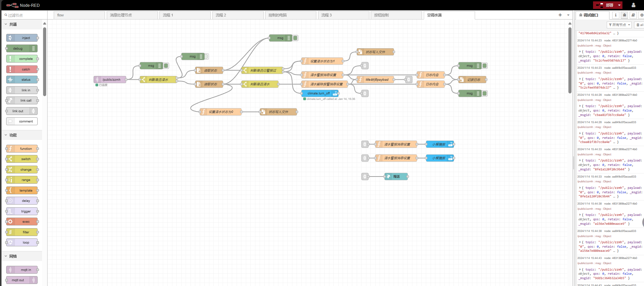Click the user account icon
644x286 pixels.
[633, 5]
